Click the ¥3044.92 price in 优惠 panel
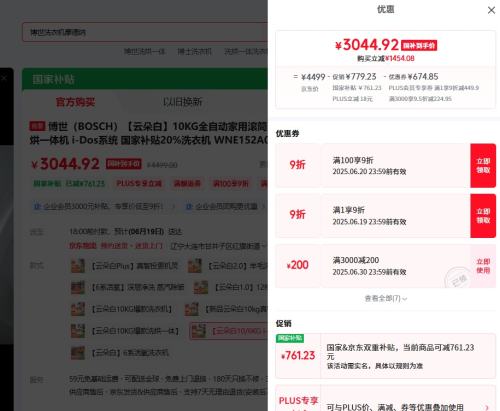Screen dimensions: 500x411 367,45
